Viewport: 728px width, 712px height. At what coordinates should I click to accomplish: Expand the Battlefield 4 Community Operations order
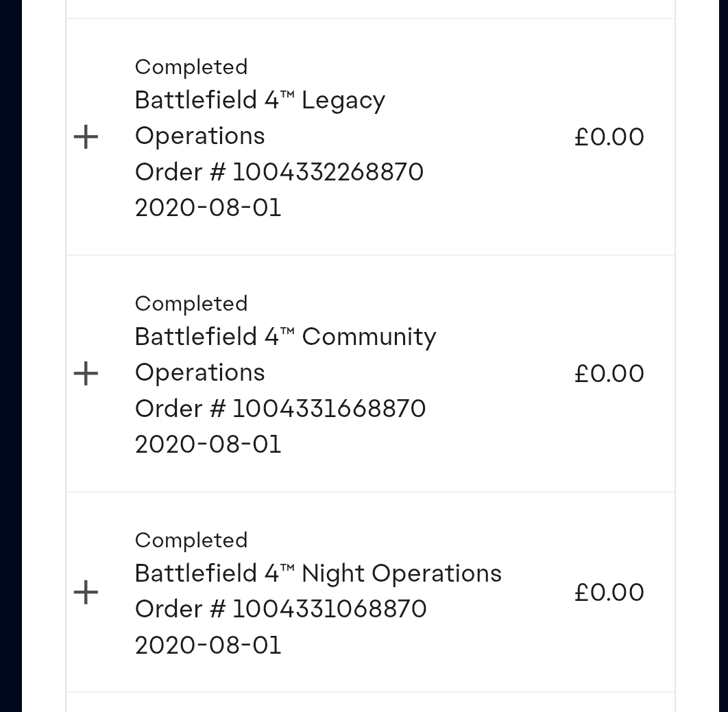86,374
